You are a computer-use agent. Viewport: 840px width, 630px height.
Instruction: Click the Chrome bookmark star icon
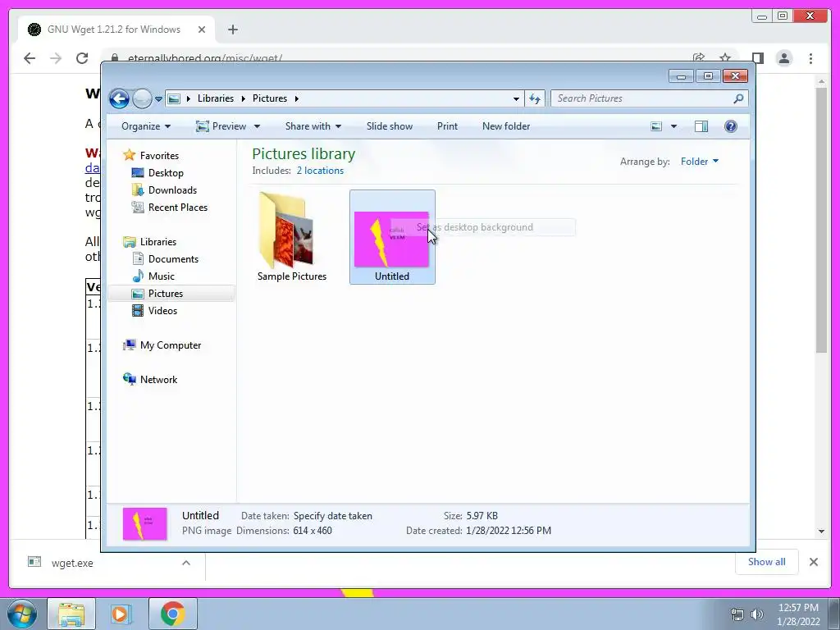[725, 57]
